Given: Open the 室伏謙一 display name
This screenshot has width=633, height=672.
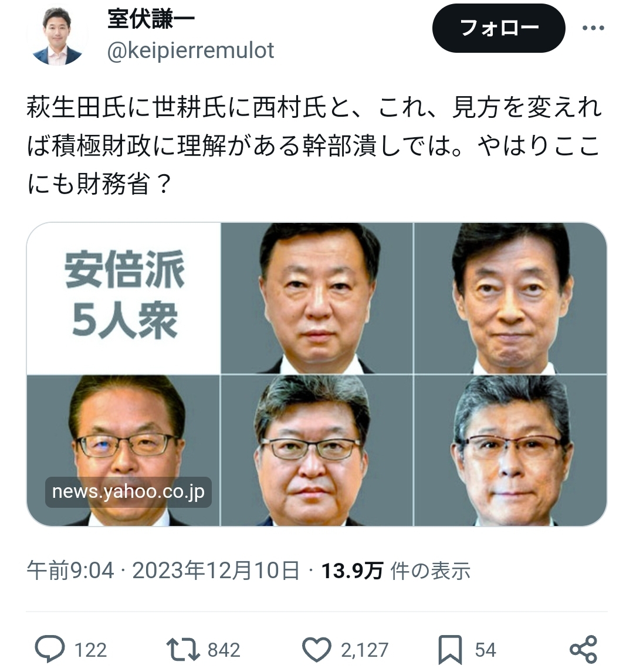Looking at the screenshot, I should (151, 19).
